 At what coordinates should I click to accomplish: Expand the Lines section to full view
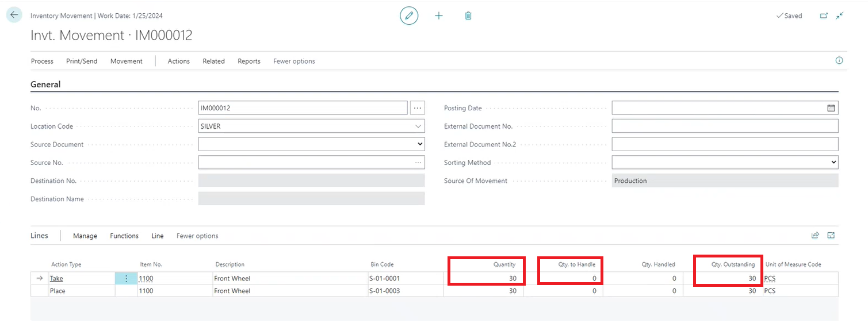coord(831,235)
